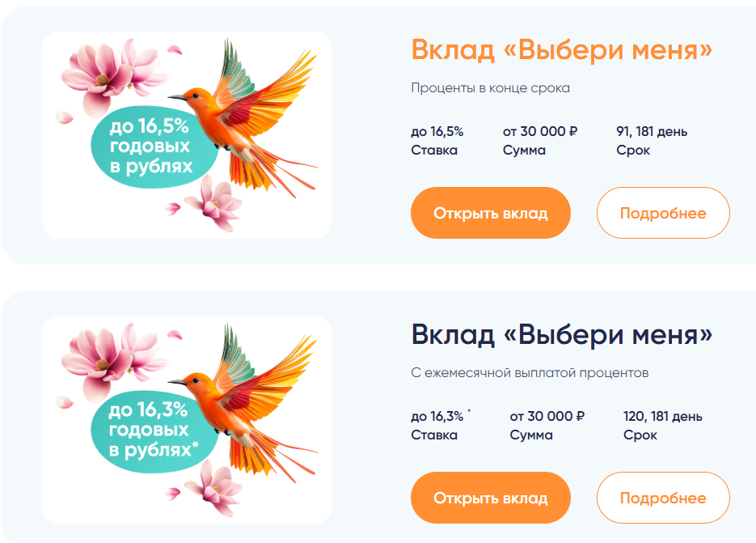Click the «до 16,5%» Ставка value

pos(437,132)
